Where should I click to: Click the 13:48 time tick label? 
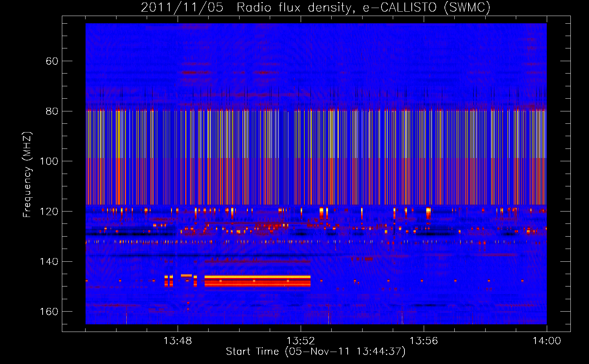pyautogui.click(x=178, y=341)
